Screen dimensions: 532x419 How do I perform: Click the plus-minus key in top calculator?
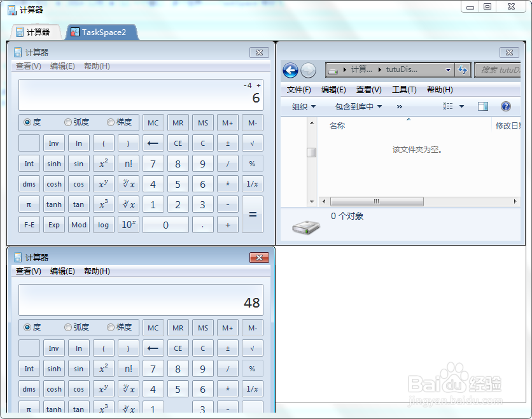click(228, 143)
